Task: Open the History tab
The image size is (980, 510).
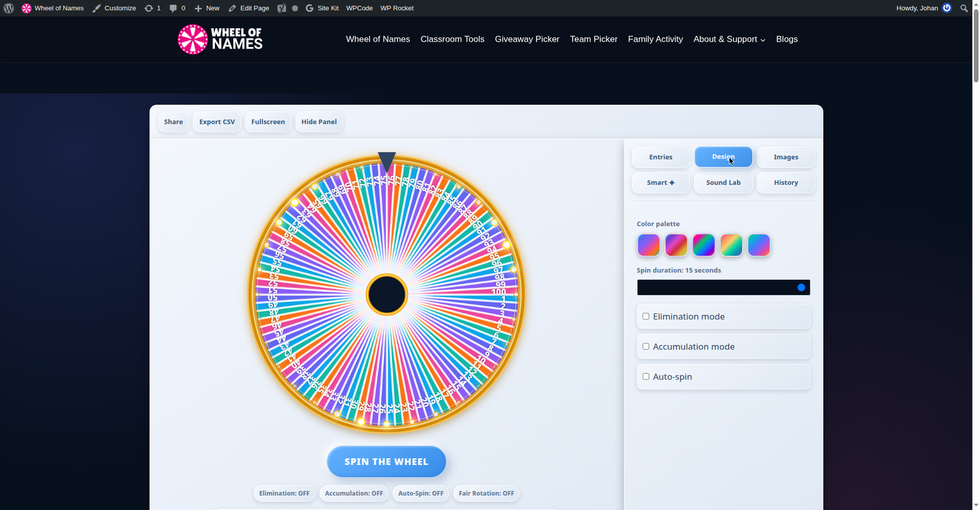Action: (786, 182)
